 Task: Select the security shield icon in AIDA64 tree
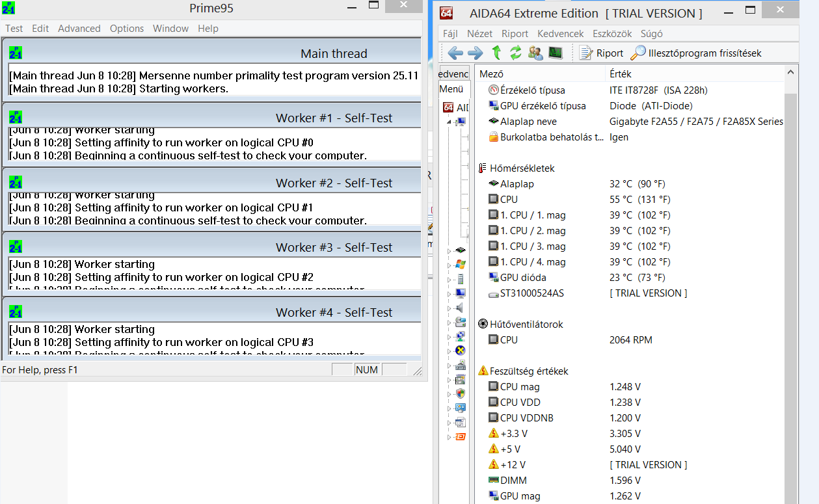[x=461, y=393]
